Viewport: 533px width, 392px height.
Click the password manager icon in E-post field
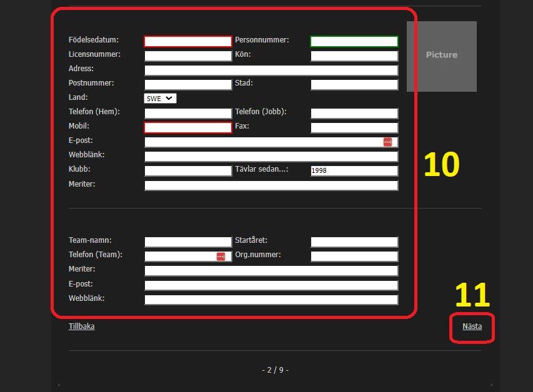pos(387,142)
